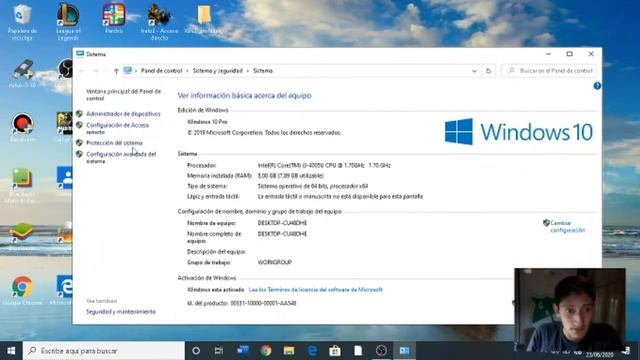Switch to OBS Studio on the taskbar
640x360 pixels.
click(381, 351)
